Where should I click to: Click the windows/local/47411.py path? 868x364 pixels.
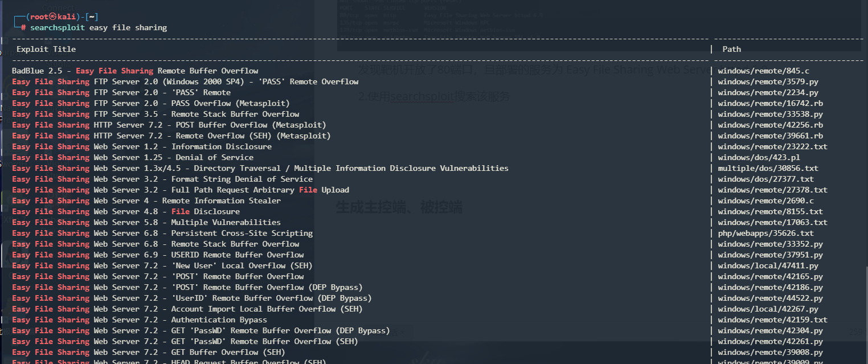768,265
